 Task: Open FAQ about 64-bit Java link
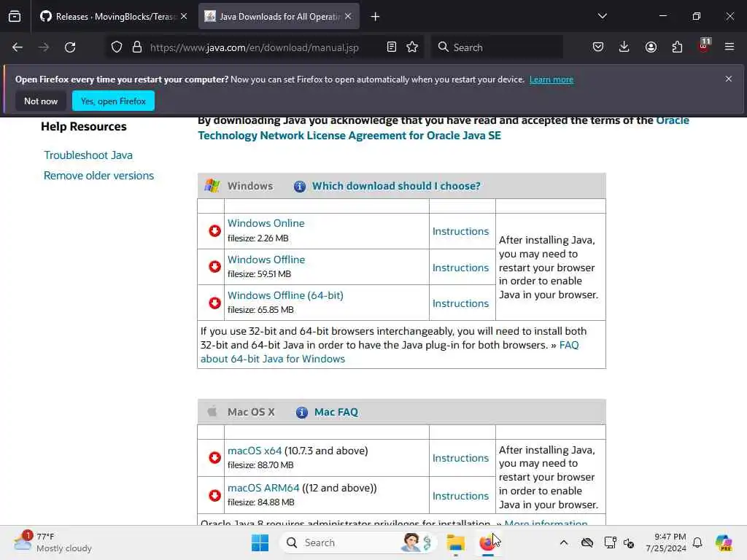point(390,352)
